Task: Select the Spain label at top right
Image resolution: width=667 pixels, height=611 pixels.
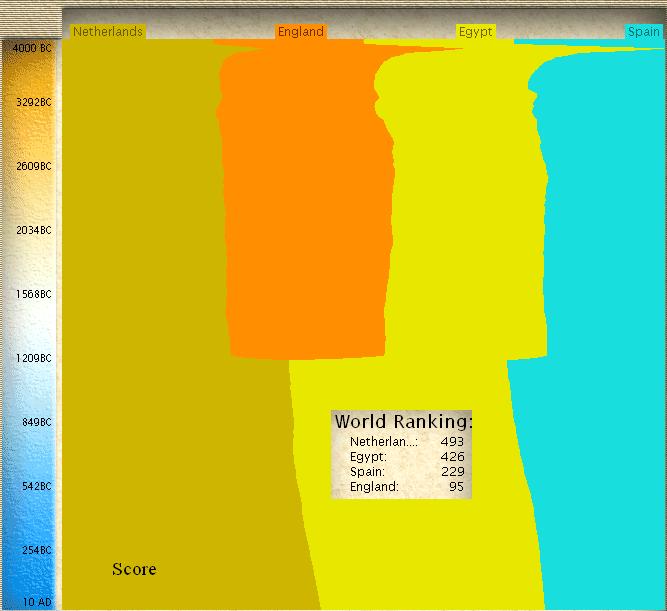Action: click(644, 32)
